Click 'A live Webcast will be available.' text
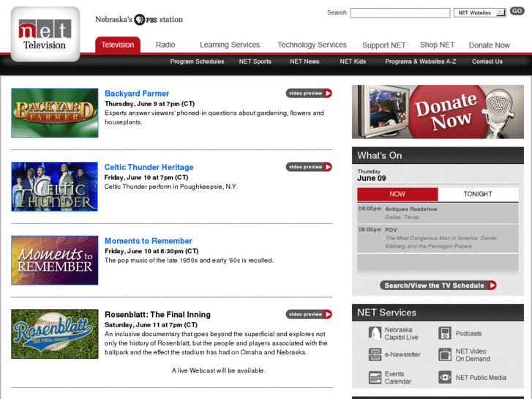Screen dimensions: 532x399 [219, 370]
